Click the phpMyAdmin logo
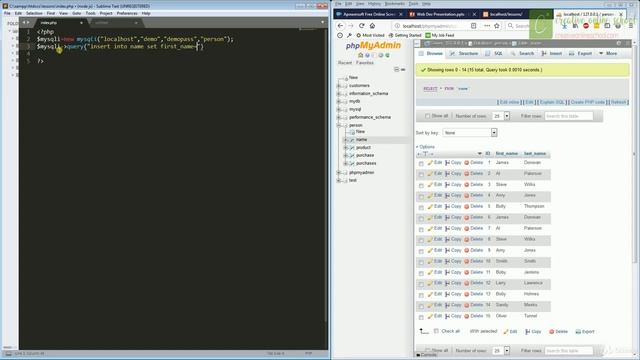The width and height of the screenshot is (640, 360). click(x=373, y=45)
